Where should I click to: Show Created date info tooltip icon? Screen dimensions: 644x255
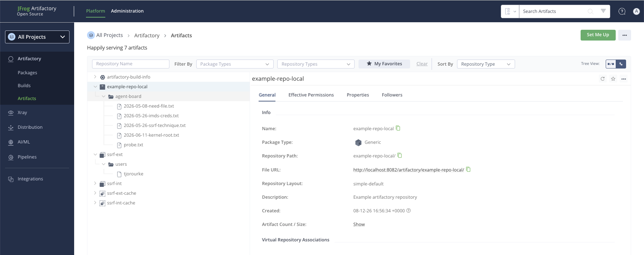[x=409, y=211]
